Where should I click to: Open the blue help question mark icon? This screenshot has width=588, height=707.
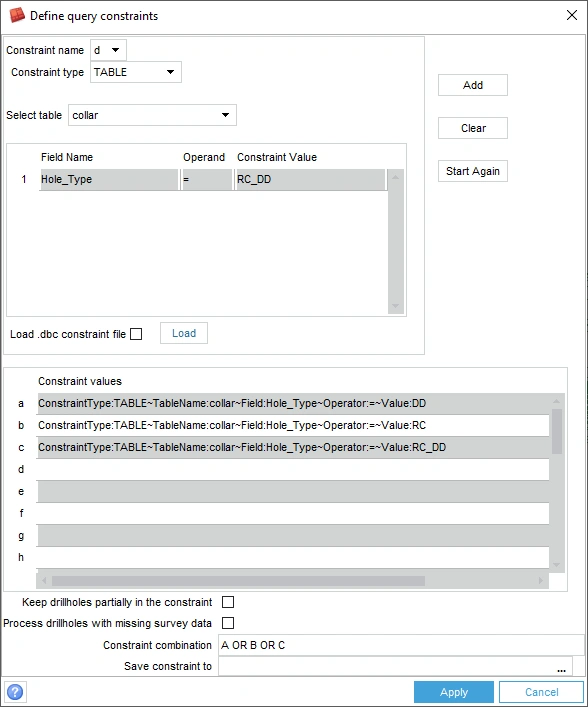[15, 692]
